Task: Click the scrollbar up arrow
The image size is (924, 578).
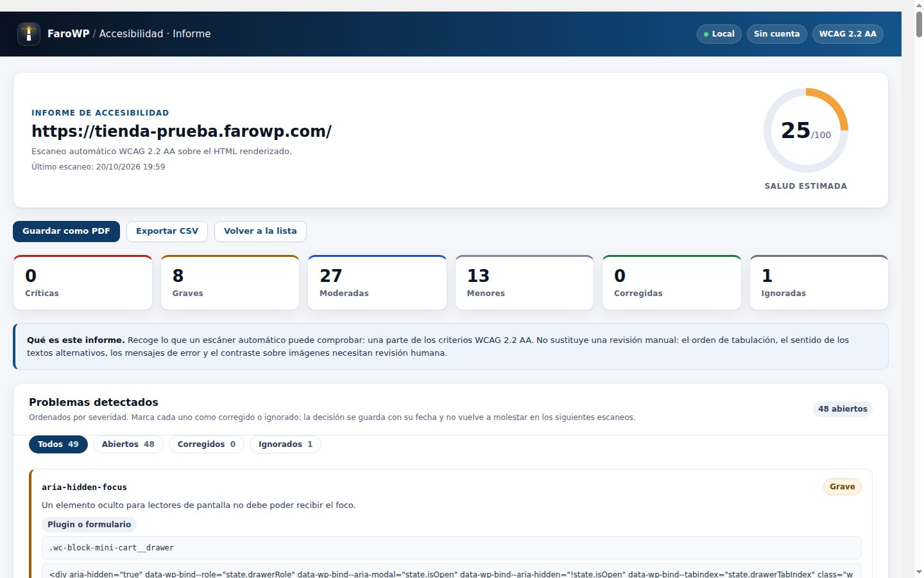Action: [x=919, y=5]
